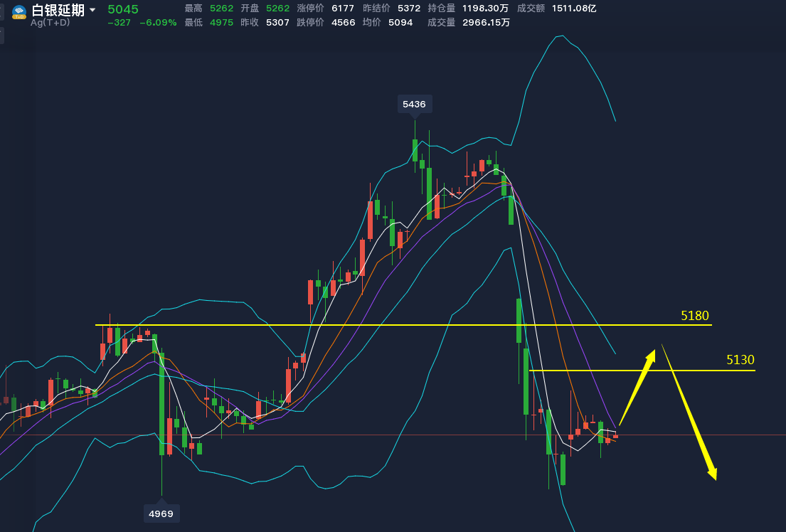The height and width of the screenshot is (532, 786).
Task: Click the silver T+D app logo icon
Action: [x=19, y=12]
